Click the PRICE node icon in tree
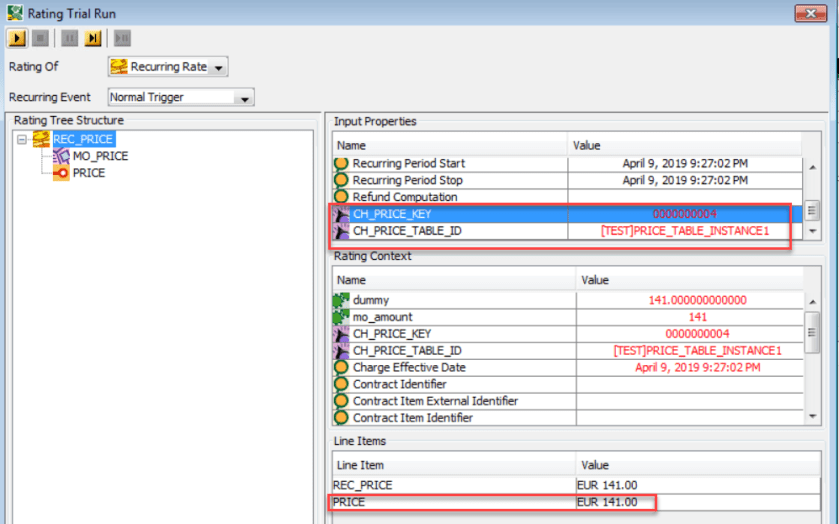This screenshot has width=839, height=524. (x=60, y=173)
